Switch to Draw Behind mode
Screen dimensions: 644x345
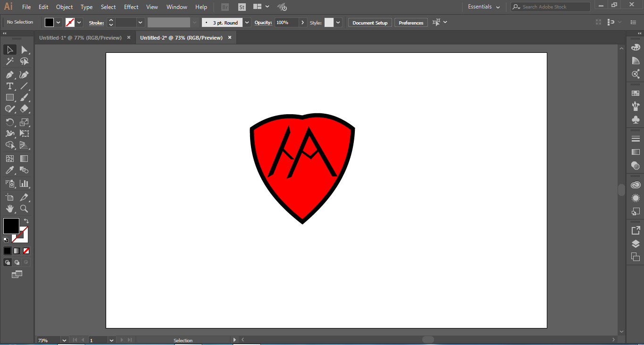[17, 262]
